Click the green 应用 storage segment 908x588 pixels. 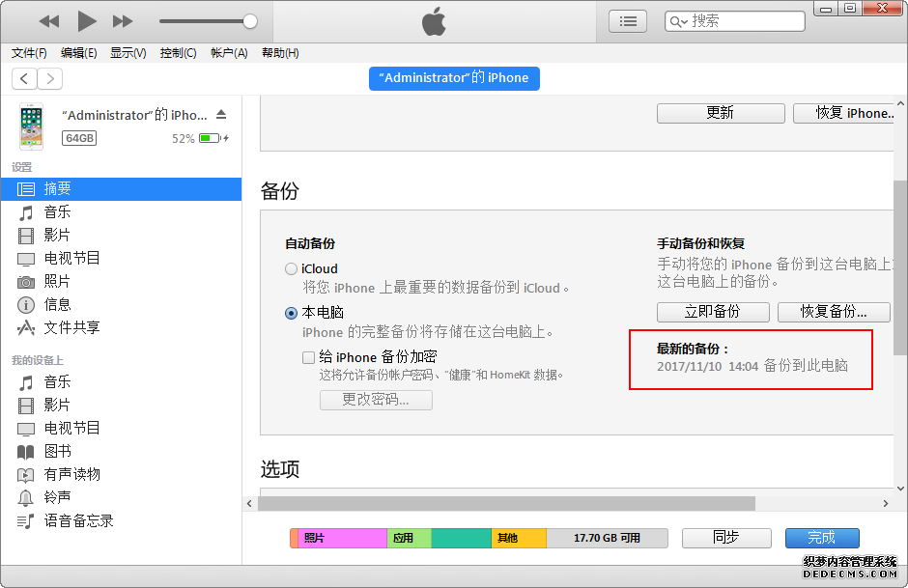409,538
